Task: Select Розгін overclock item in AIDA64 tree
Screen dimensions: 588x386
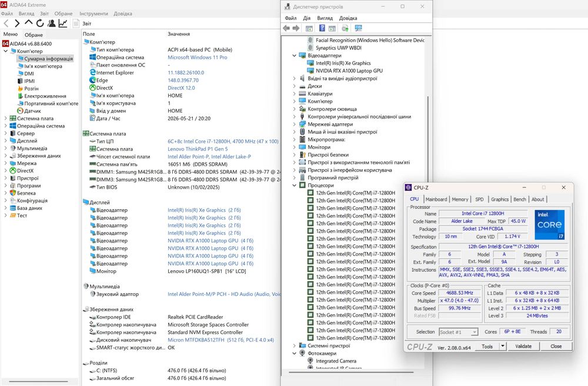Action: coord(31,89)
